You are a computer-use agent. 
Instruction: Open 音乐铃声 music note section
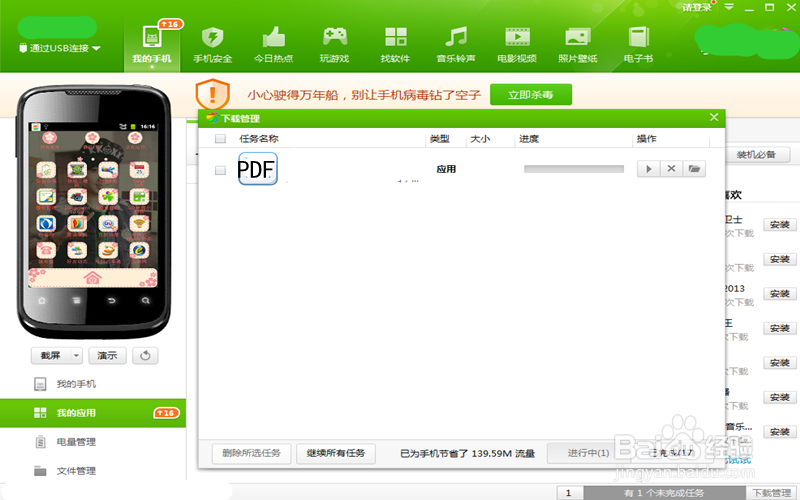(456, 45)
